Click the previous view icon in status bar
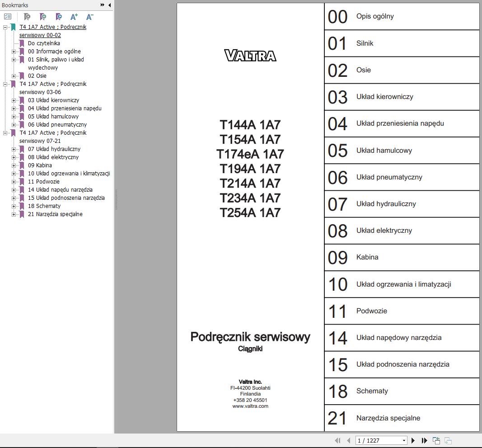Image resolution: width=482 pixels, height=448 pixels. coord(436,441)
